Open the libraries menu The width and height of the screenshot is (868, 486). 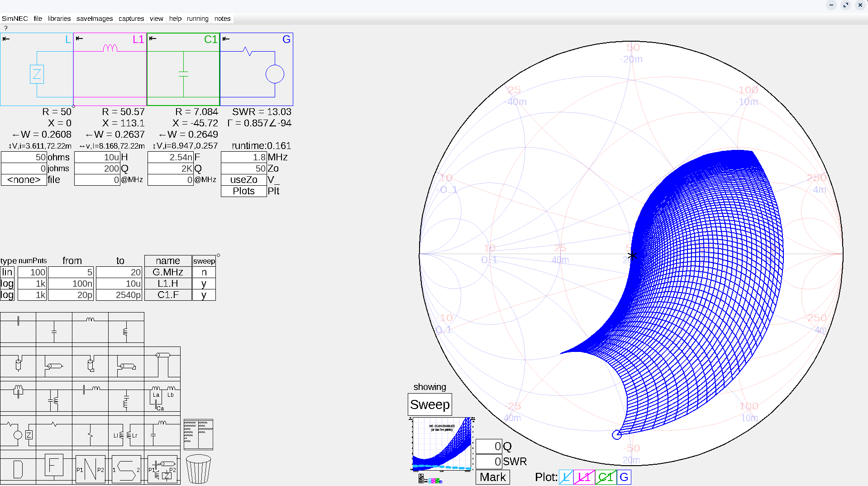point(59,19)
